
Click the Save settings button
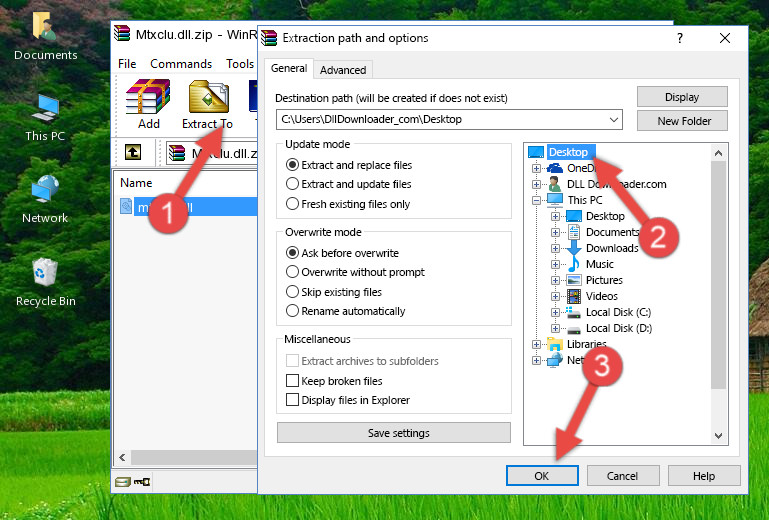click(394, 433)
